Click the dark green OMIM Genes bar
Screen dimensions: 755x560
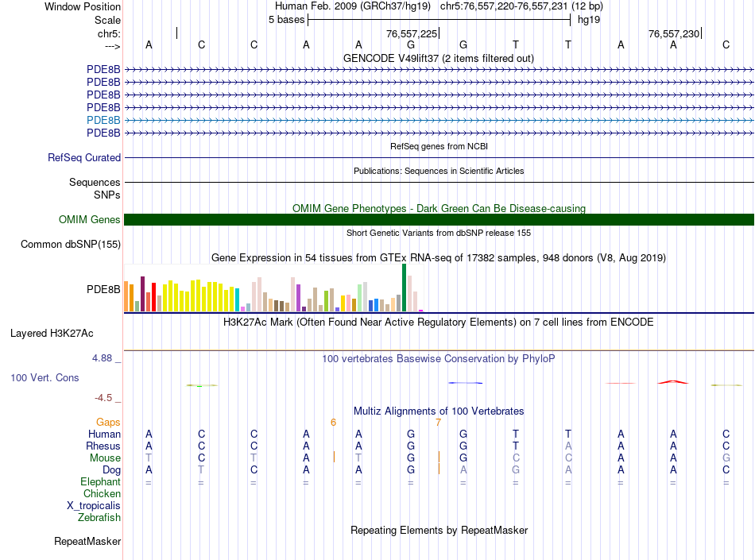439,220
